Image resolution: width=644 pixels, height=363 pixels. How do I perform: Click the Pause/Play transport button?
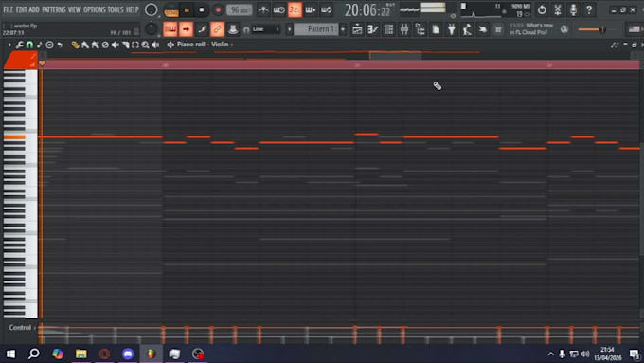click(187, 9)
